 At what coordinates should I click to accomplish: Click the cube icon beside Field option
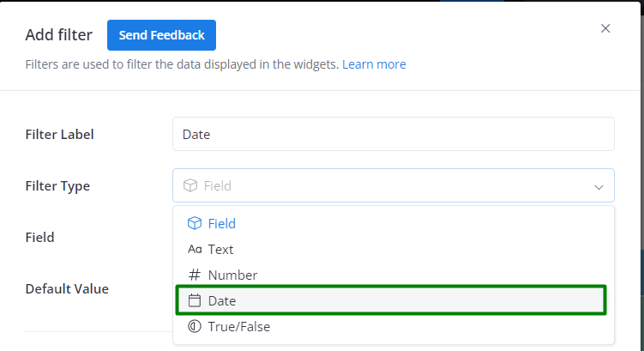pyautogui.click(x=195, y=223)
